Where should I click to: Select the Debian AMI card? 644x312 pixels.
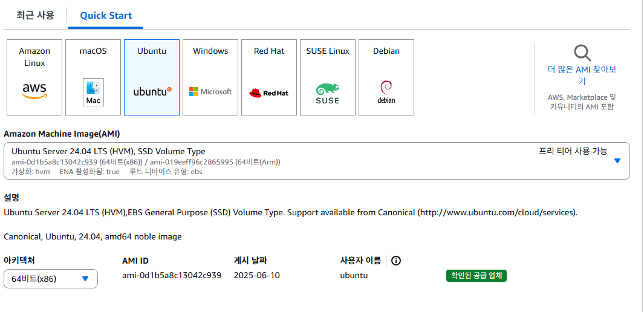[386, 77]
